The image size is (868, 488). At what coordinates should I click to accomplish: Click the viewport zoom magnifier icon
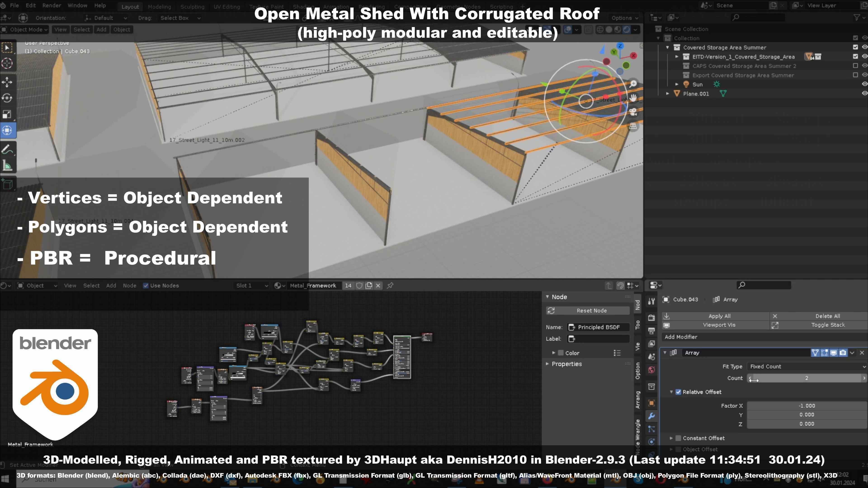[633, 84]
